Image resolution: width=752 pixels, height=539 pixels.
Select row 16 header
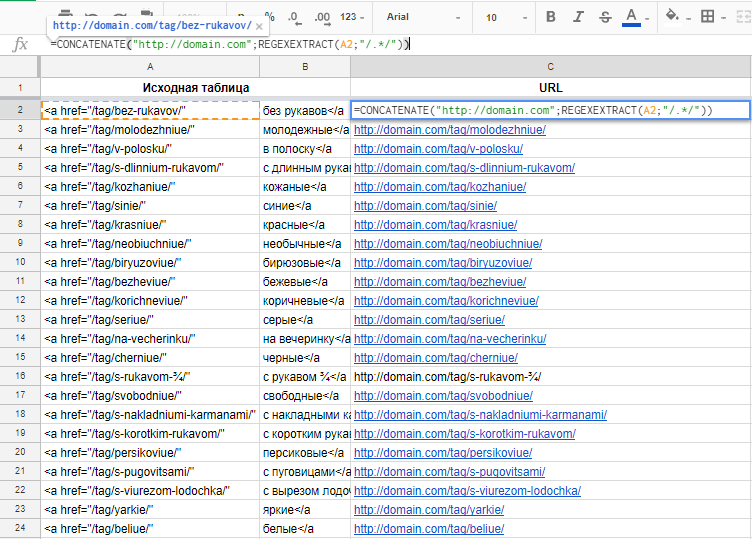pyautogui.click(x=20, y=376)
